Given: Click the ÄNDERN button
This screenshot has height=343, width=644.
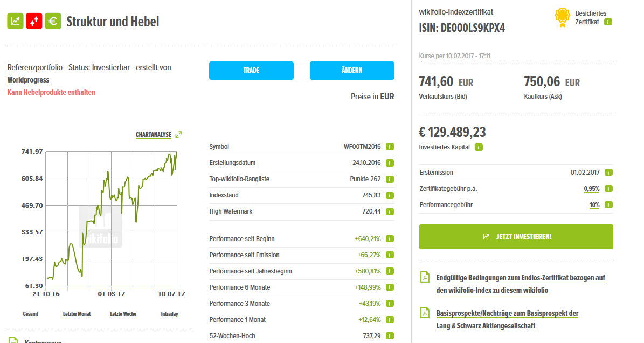Looking at the screenshot, I should coord(352,70).
